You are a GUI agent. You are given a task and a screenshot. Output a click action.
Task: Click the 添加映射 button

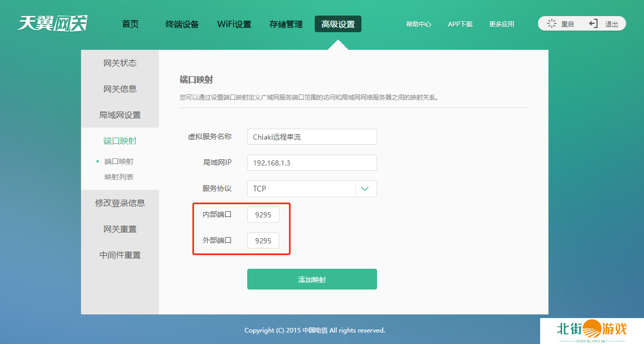click(x=312, y=279)
